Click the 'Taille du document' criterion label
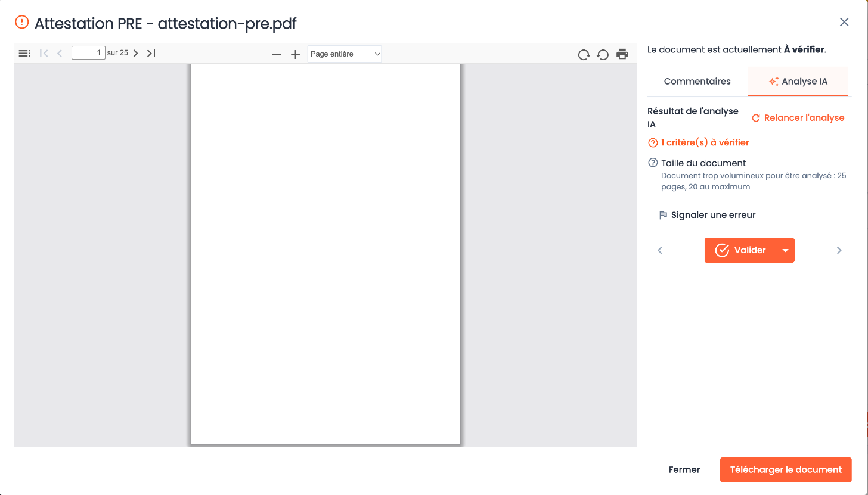This screenshot has height=495, width=868. (x=703, y=163)
